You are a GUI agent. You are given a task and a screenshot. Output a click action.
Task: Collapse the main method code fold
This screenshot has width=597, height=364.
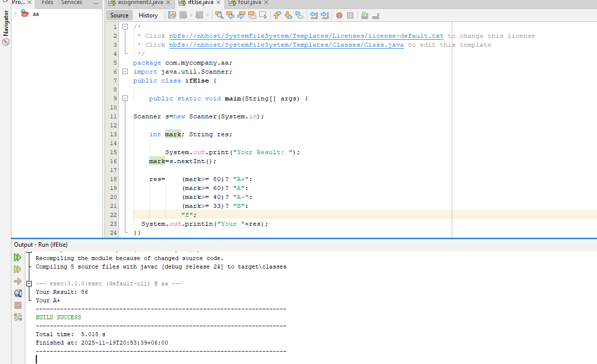(x=125, y=98)
